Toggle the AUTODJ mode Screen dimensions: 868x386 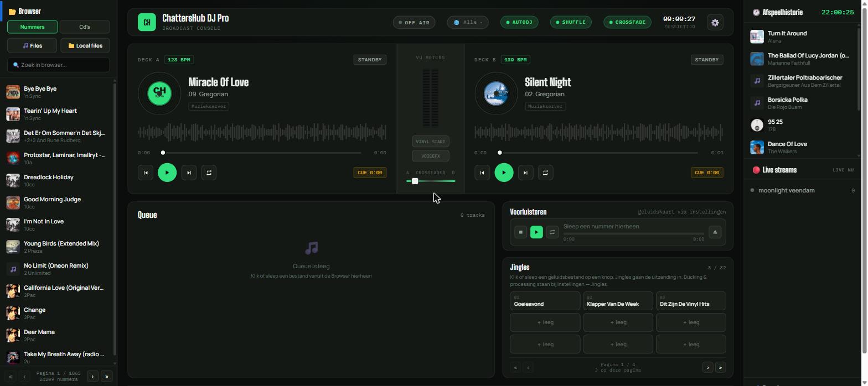click(x=519, y=22)
